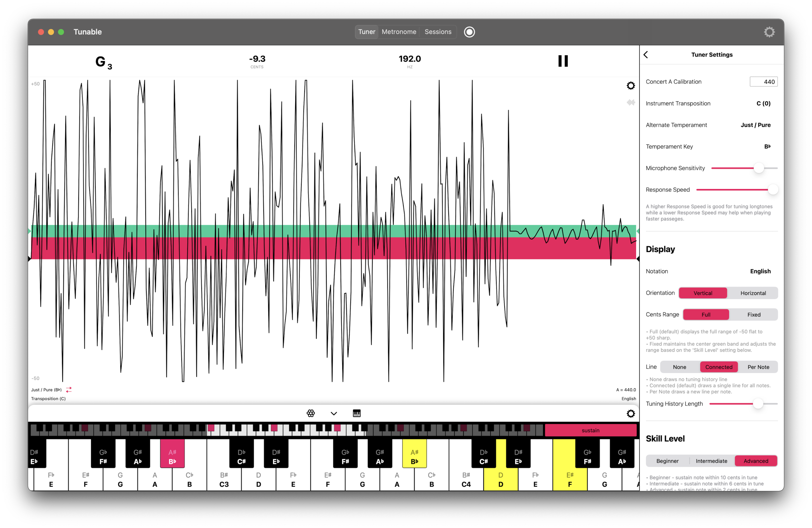The image size is (812, 528).
Task: Open the drone/chord tone wheel icon
Action: point(311,413)
